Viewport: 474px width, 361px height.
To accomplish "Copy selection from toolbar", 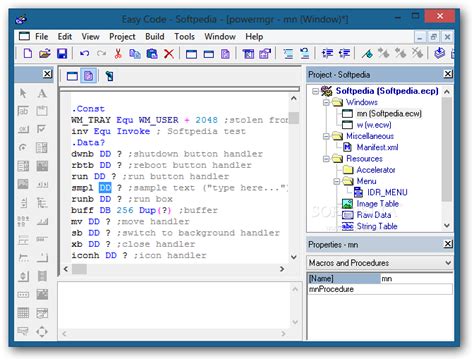I will tap(135, 53).
